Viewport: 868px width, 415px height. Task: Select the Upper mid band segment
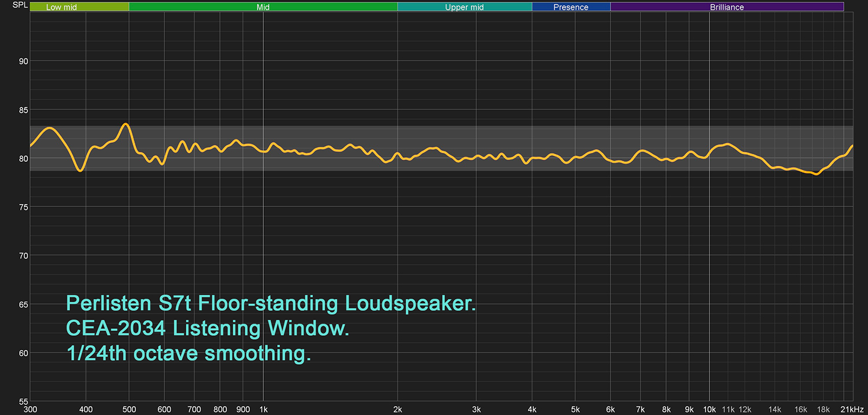pos(464,8)
